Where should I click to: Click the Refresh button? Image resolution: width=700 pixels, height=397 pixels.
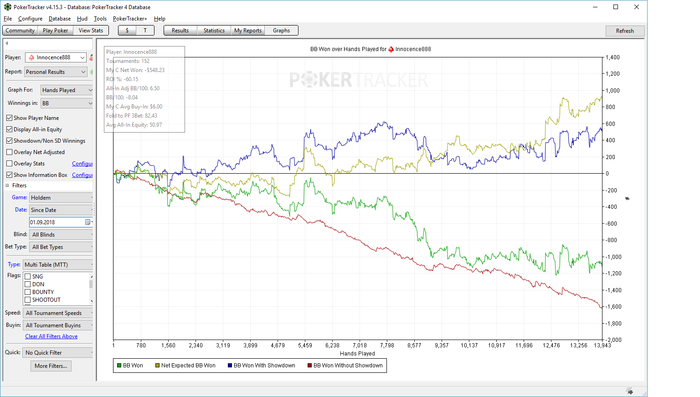tap(625, 31)
